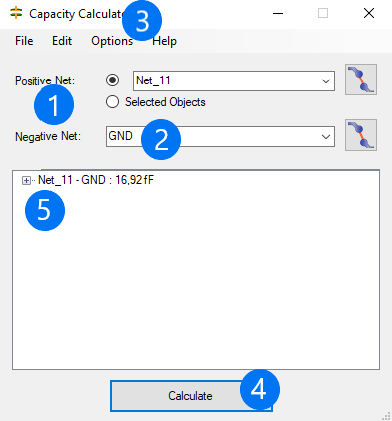Select the Net_11 - GND : 16,92 fF result
The image size is (392, 421).
click(x=96, y=180)
